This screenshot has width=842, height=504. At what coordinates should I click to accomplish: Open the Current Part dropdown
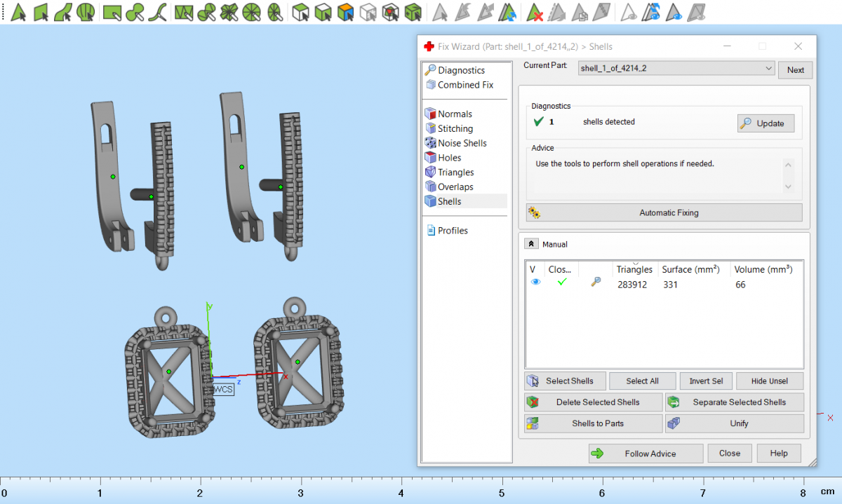769,69
